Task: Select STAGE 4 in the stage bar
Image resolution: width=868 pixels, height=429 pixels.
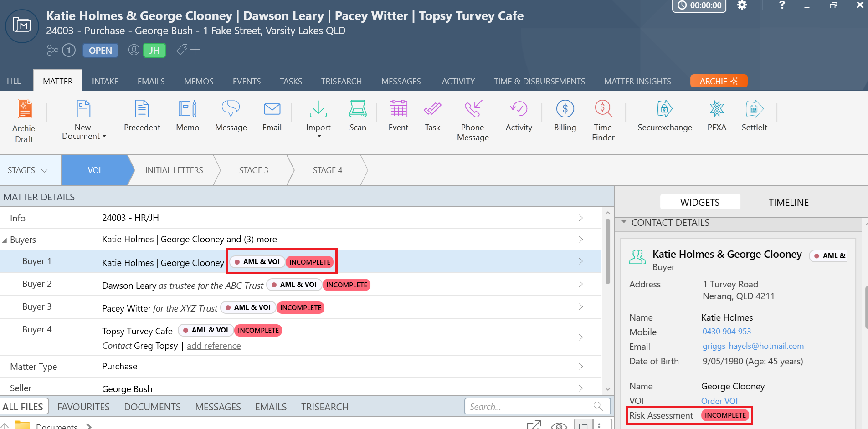Action: tap(328, 170)
